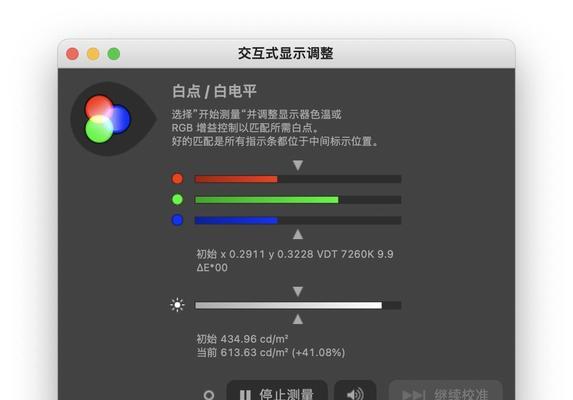Click the blue channel dot indicator
Viewport: 573px width, 400px height.
click(x=177, y=220)
